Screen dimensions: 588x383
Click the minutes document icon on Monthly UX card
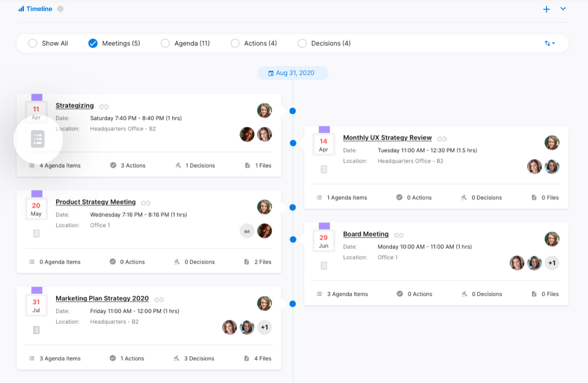324,169
